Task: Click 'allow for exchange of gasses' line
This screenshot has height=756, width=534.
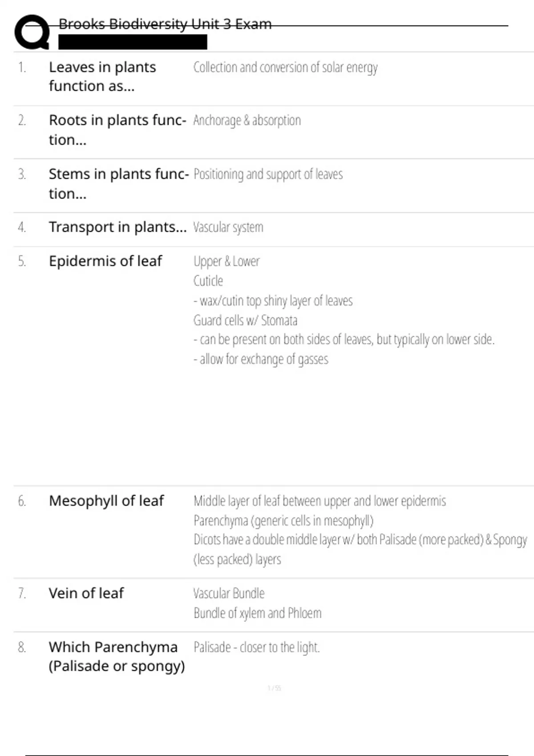Action: pos(261,359)
